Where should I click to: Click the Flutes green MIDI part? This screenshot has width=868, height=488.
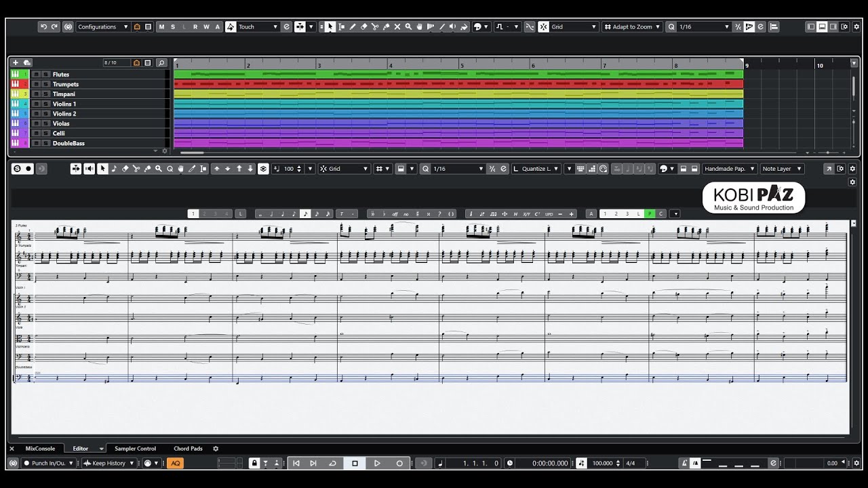click(458, 75)
